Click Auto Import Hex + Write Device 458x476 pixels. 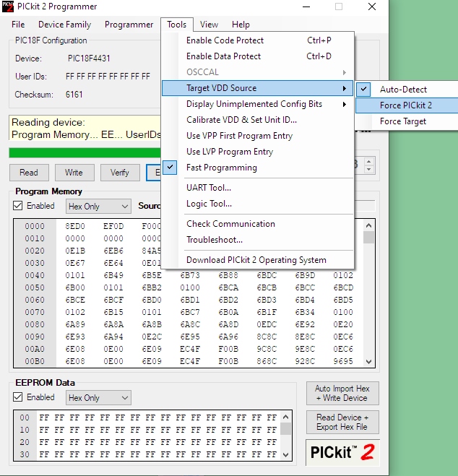(x=342, y=393)
